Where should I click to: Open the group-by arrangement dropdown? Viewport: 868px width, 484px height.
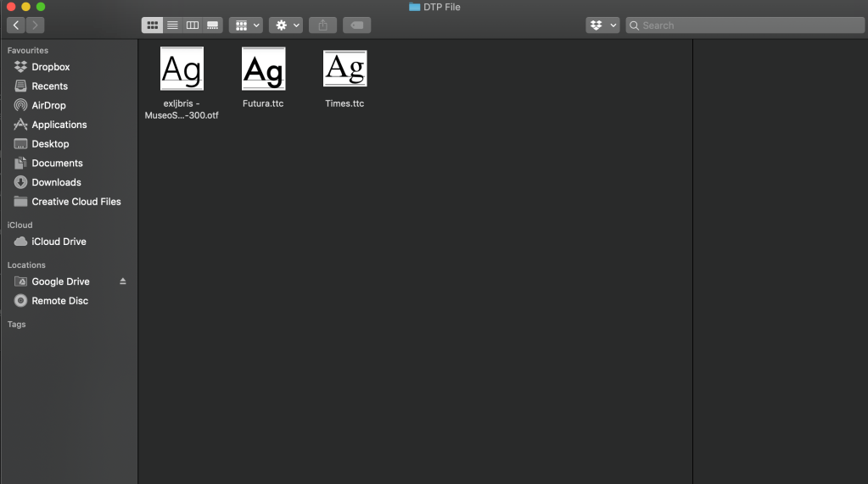(x=245, y=25)
